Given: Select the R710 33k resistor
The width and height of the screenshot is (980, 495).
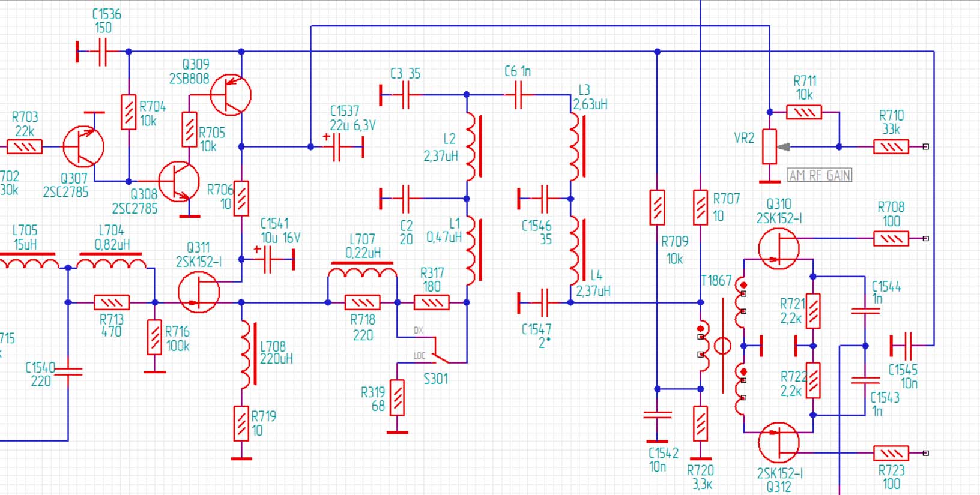Looking at the screenshot, I should 891,146.
